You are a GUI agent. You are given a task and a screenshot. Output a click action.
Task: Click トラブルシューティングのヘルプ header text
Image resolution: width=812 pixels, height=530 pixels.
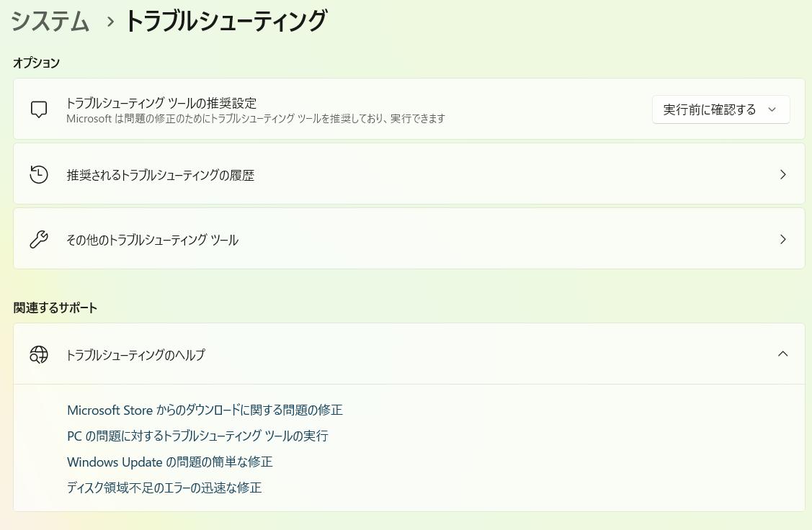click(x=135, y=354)
